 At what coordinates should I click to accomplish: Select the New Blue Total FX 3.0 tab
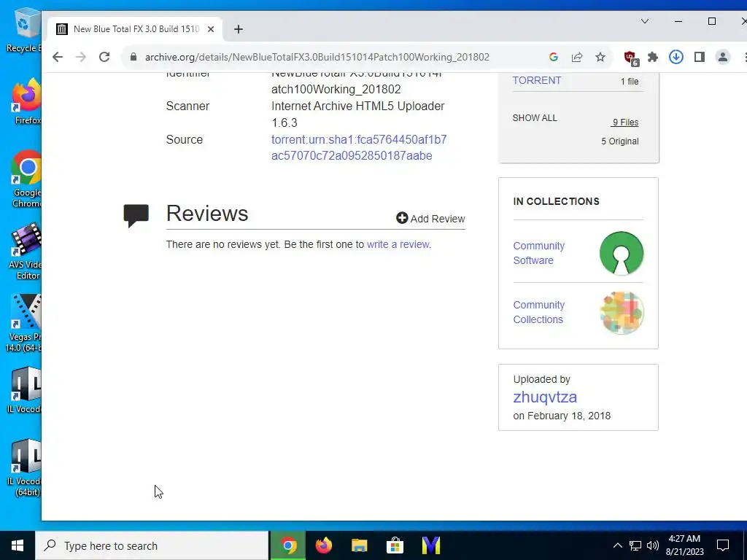click(135, 29)
